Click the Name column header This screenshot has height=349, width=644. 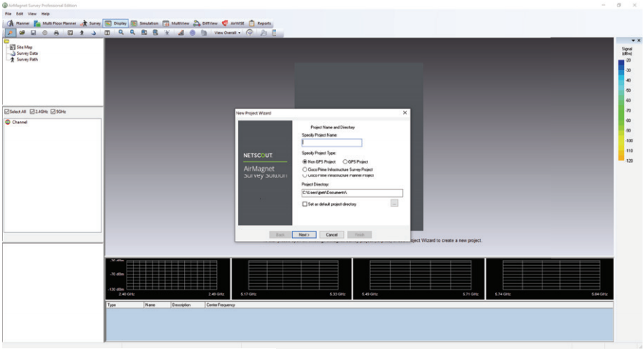point(157,305)
